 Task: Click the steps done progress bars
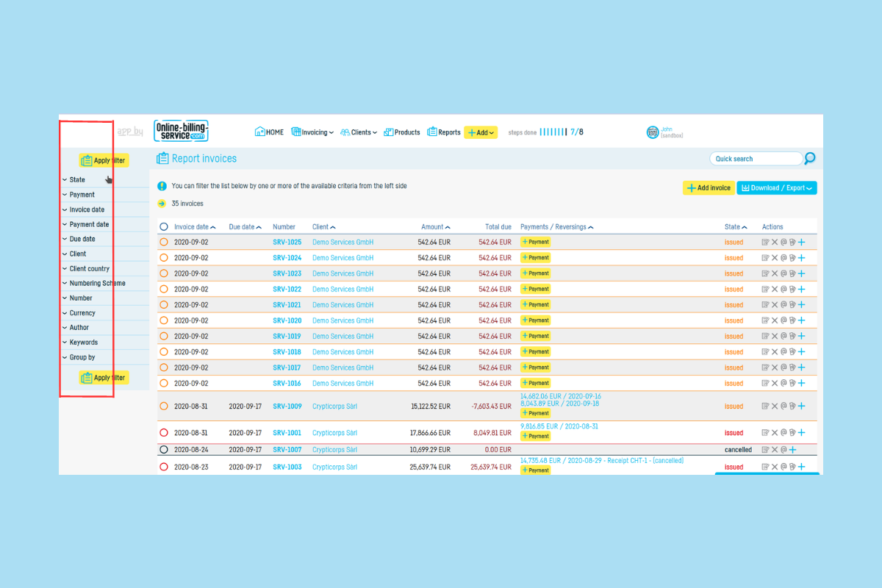553,132
